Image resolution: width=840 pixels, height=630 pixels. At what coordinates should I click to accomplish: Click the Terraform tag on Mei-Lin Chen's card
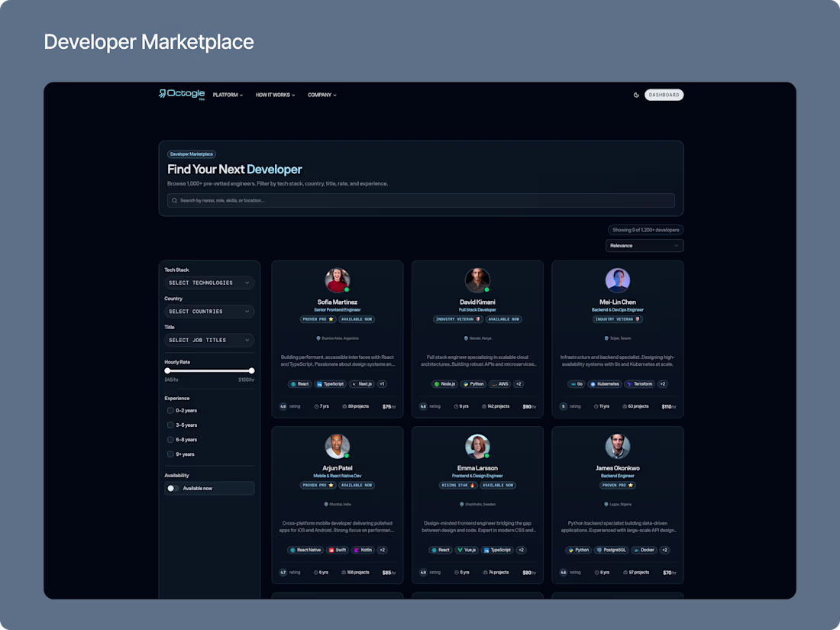pyautogui.click(x=640, y=384)
